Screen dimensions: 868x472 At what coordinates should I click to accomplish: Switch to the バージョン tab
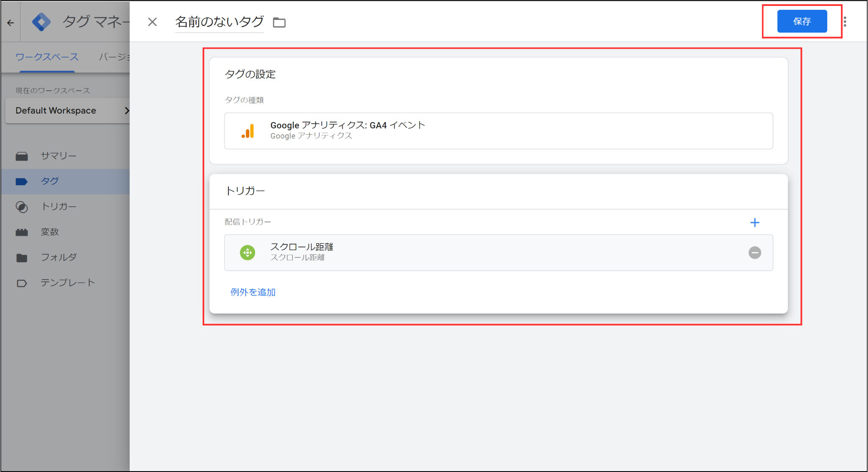click(x=114, y=57)
